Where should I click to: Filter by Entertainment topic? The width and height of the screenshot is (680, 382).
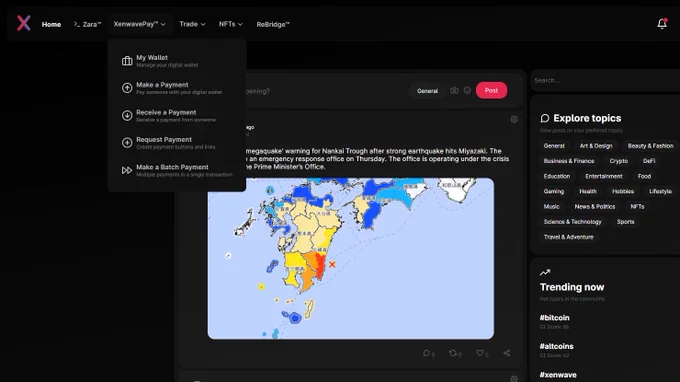604,176
